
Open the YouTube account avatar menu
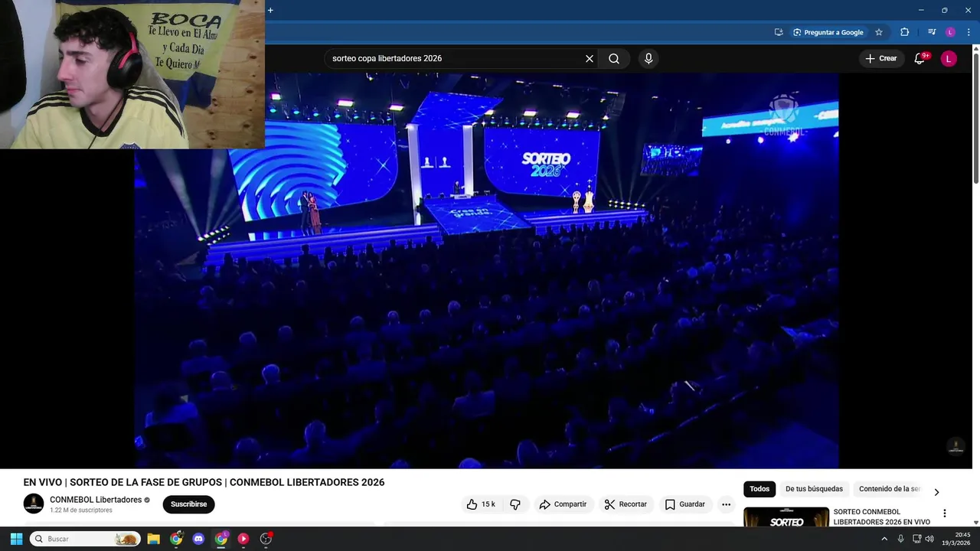[x=949, y=58]
